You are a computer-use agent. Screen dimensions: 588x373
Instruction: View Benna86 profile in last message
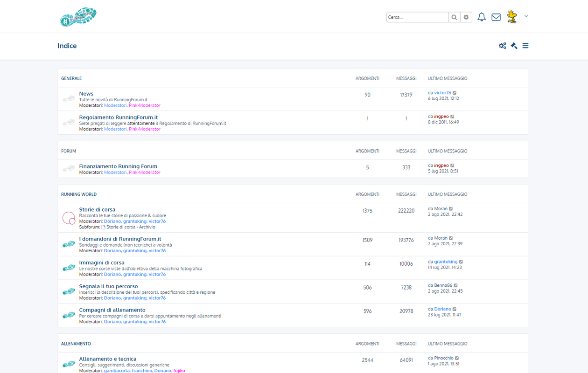point(443,285)
